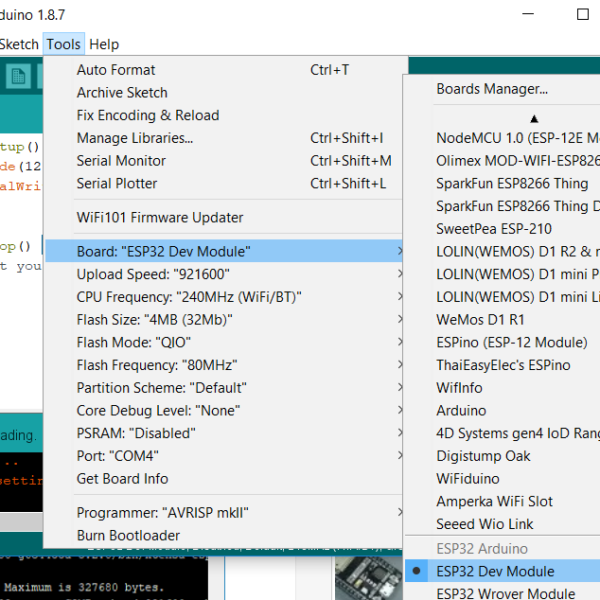Expand Port "COM4" submenu
The image size is (600, 600).
point(223,456)
